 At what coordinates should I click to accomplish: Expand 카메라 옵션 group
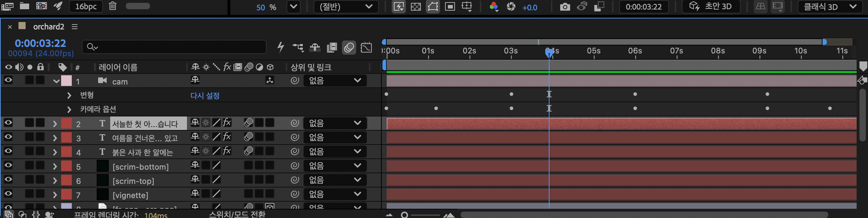point(69,109)
